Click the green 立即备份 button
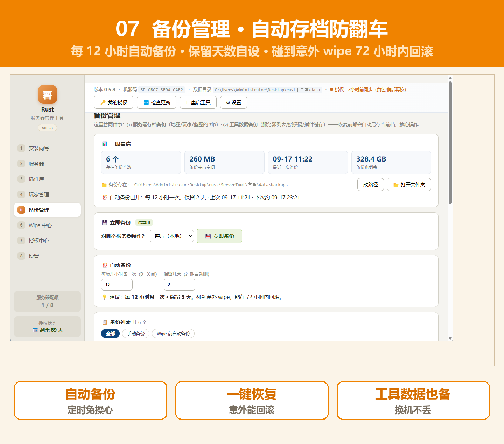Screen dimensions: 504x444 [x=219, y=236]
